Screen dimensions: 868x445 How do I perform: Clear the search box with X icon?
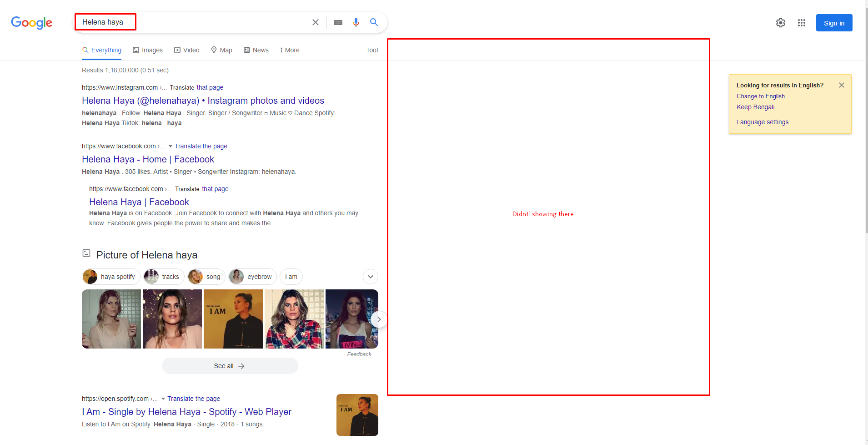coord(315,22)
